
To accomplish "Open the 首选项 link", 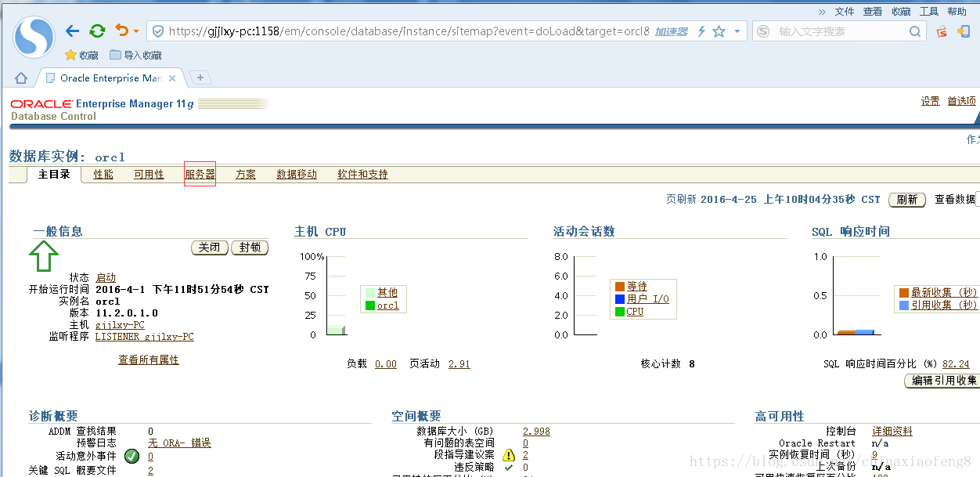I will (x=961, y=101).
